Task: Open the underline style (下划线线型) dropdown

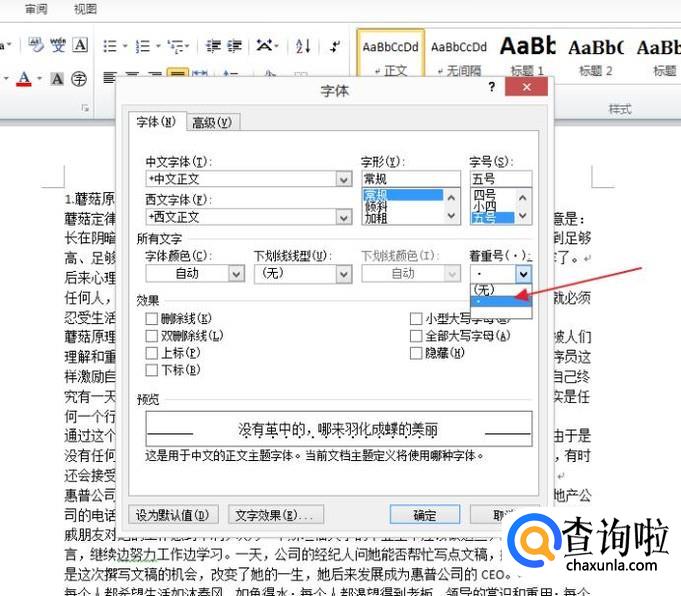Action: point(344,274)
